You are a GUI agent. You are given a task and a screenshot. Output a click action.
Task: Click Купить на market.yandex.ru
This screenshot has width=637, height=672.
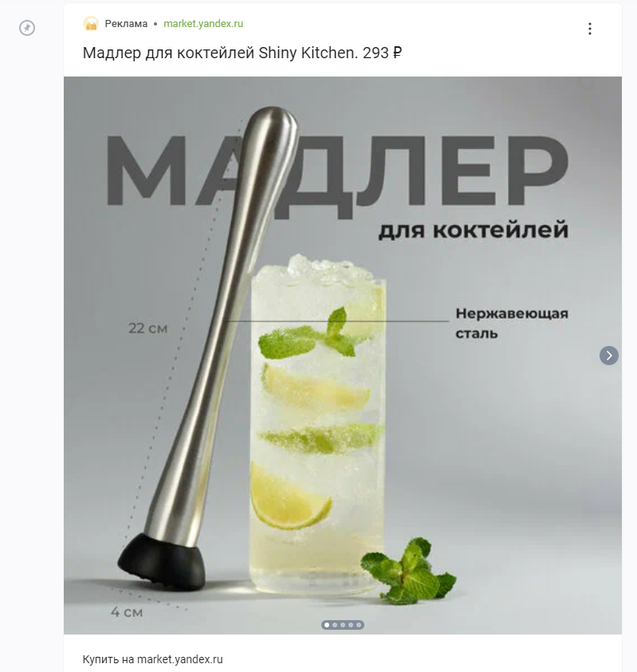[152, 659]
